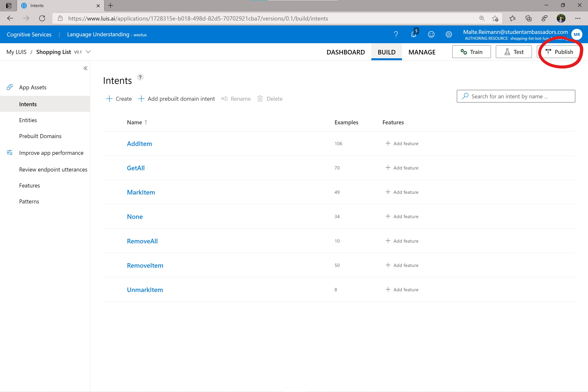
Task: Open browser collections icon
Action: point(528,18)
